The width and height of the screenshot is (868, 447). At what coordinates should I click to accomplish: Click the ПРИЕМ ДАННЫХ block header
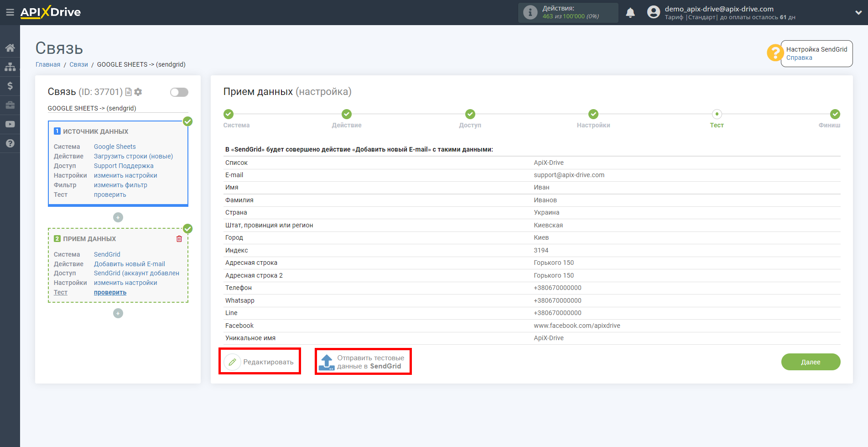pos(89,239)
